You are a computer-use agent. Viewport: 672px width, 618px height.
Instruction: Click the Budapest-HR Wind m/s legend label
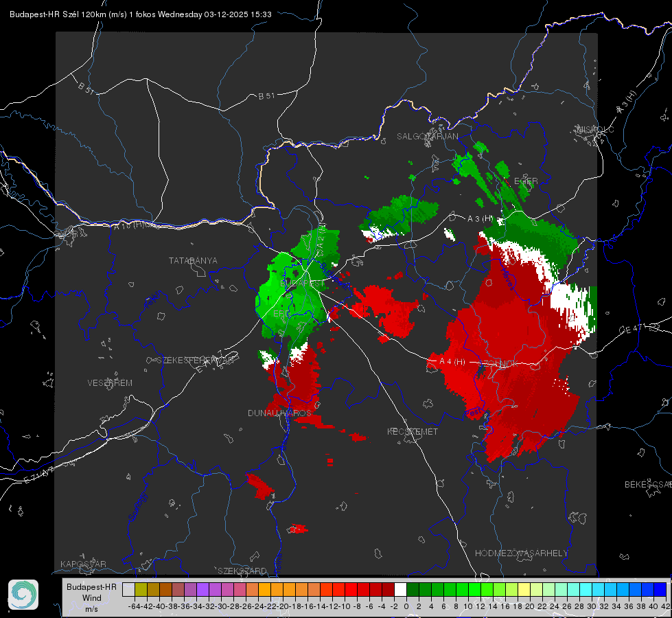tap(92, 597)
